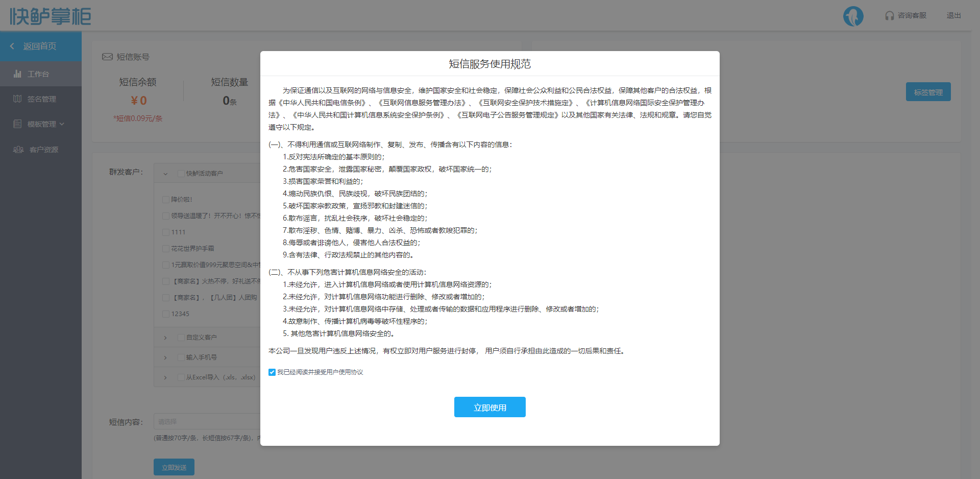Click the round user avatar icon
Viewport: 980px width, 479px height.
[853, 16]
